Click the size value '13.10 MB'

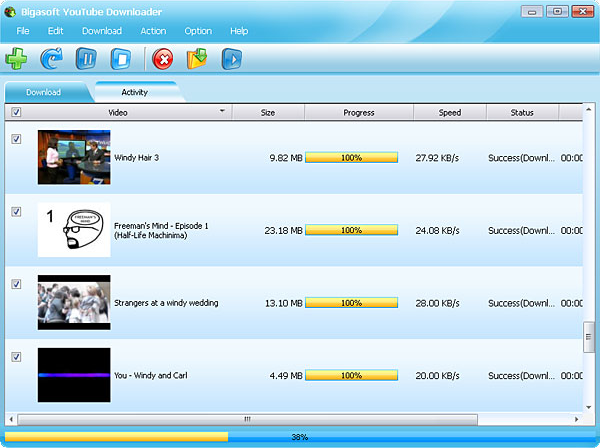(x=284, y=303)
